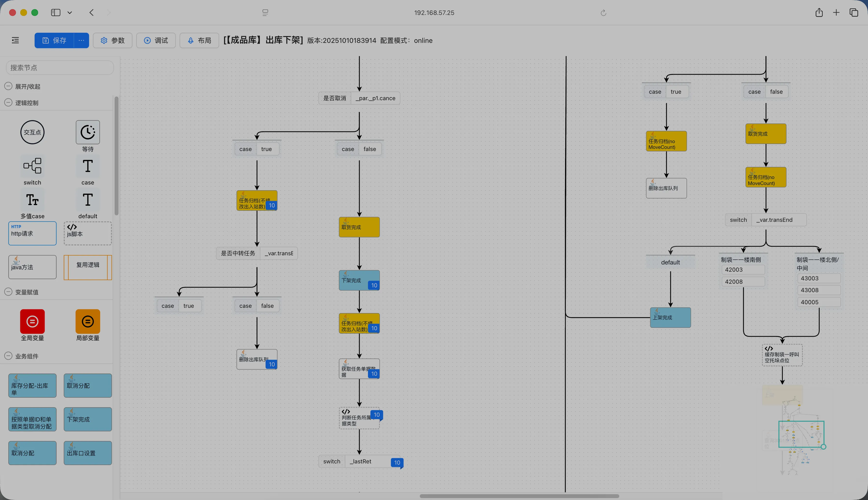Screen dimensions: 868x500
Task: Select the http请求 node in palette
Action: [32, 233]
